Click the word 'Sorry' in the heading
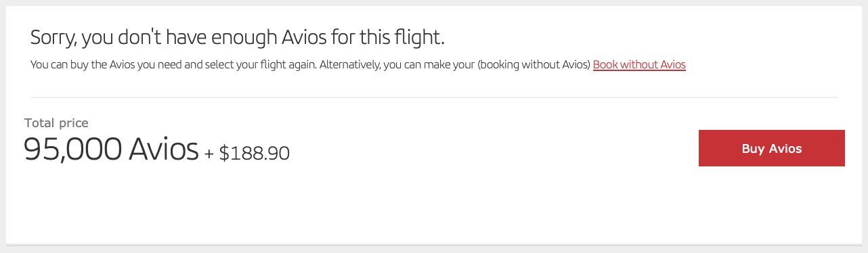Viewport: 868px width, 253px height. click(x=53, y=38)
